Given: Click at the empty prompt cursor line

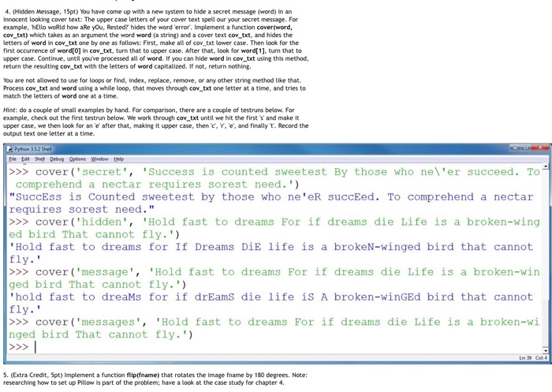Looking at the screenshot, I should point(36,347).
